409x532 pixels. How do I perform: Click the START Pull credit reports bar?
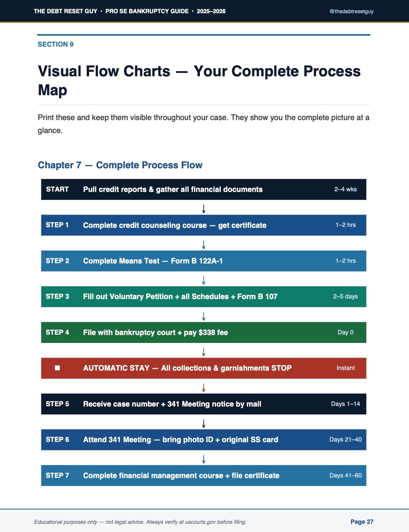click(x=204, y=189)
